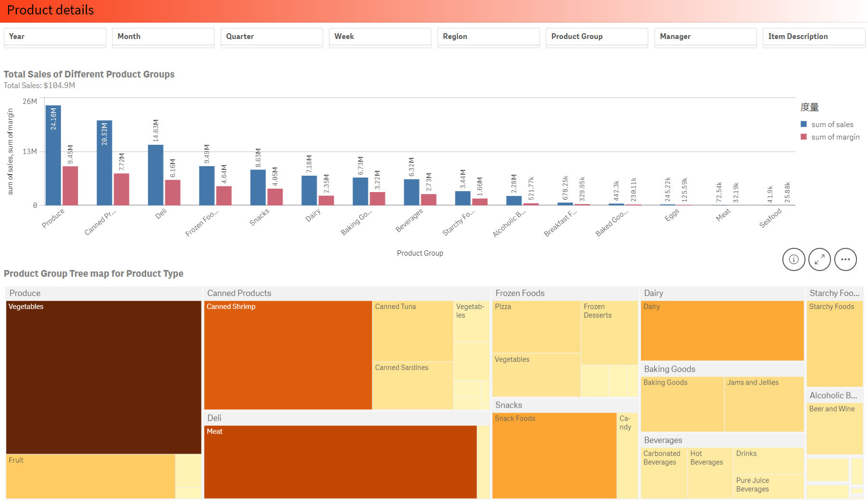Open the Month filter dropdown
868x503 pixels.
tap(163, 37)
